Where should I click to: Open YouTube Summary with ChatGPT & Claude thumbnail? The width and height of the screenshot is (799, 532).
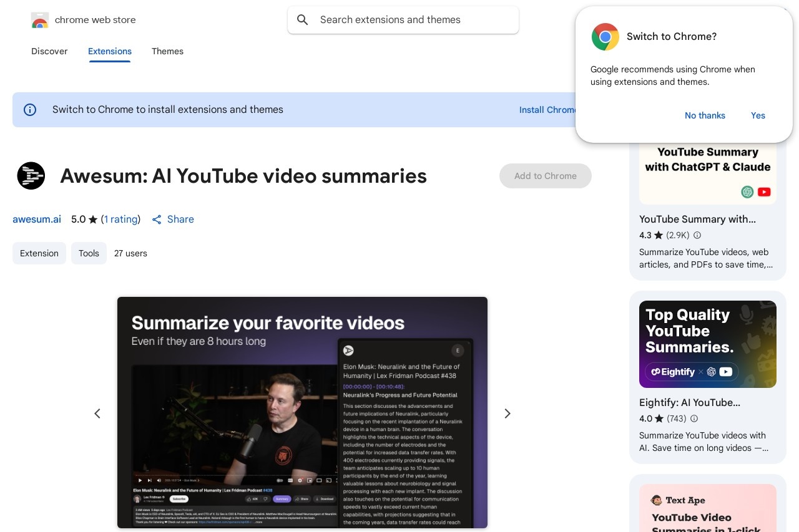pos(708,173)
